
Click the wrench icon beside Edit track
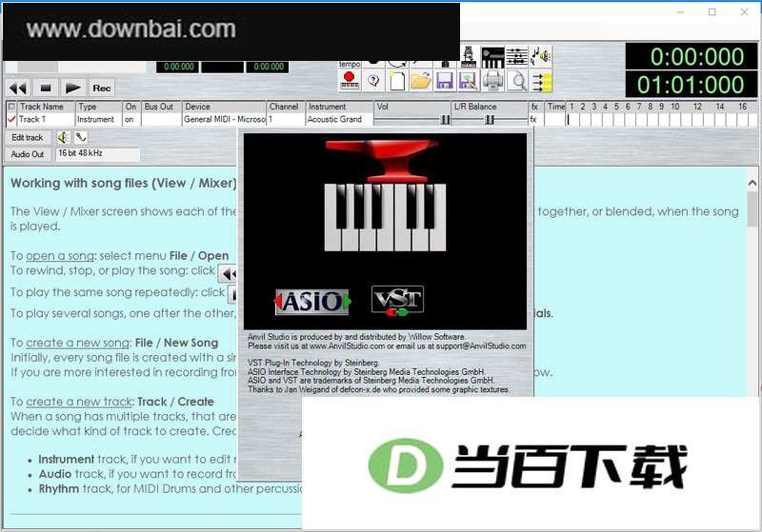pos(81,138)
